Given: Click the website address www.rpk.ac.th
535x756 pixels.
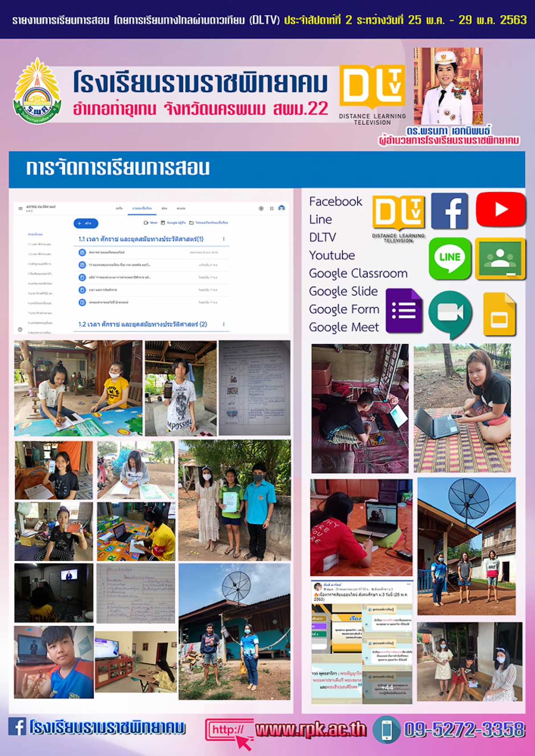Looking at the screenshot, I should click(x=311, y=730).
